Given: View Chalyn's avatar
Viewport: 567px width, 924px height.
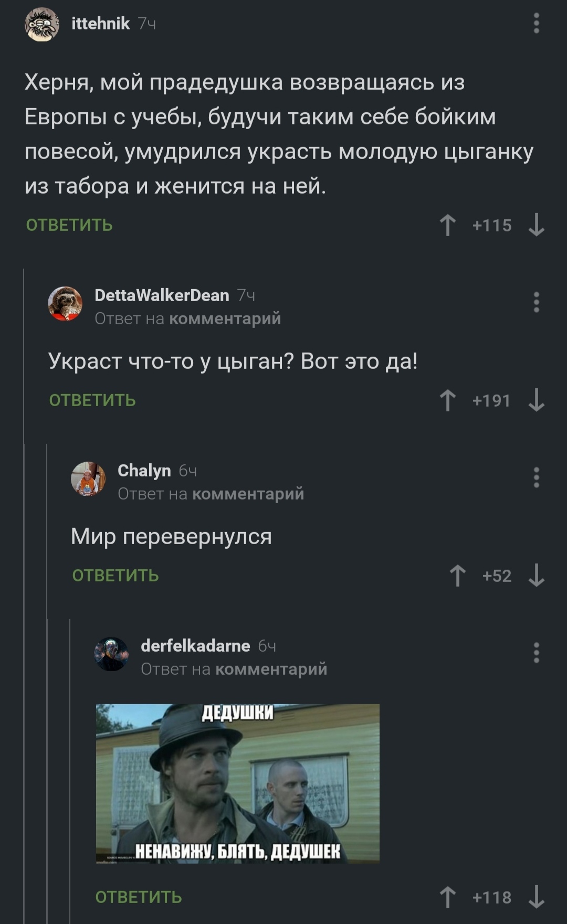Looking at the screenshot, I should click(88, 479).
